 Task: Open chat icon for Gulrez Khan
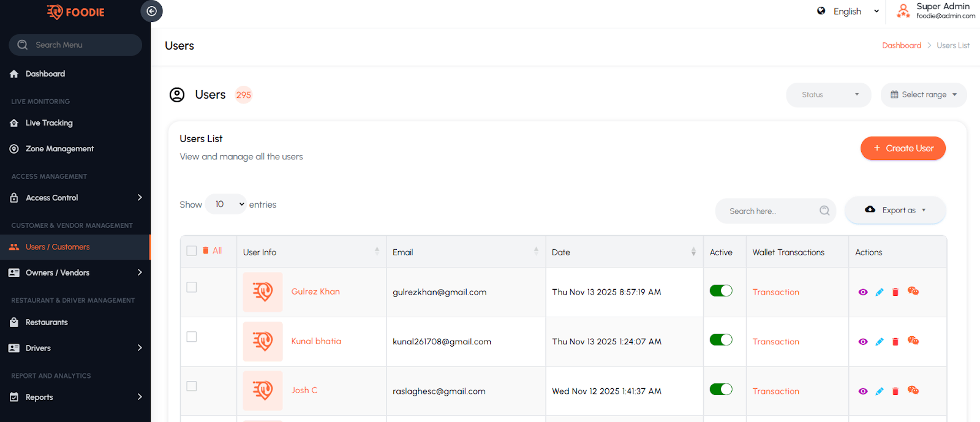point(913,292)
